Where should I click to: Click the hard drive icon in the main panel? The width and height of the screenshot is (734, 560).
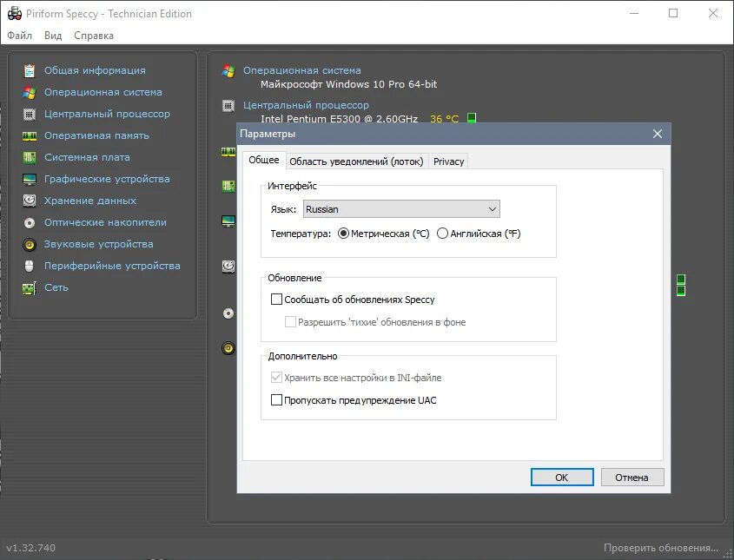click(x=228, y=267)
